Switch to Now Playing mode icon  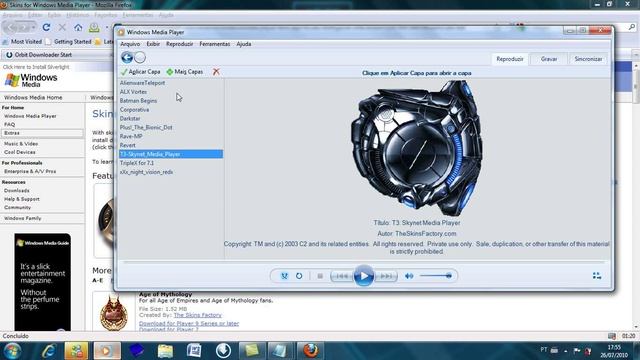pyautogui.click(x=597, y=276)
